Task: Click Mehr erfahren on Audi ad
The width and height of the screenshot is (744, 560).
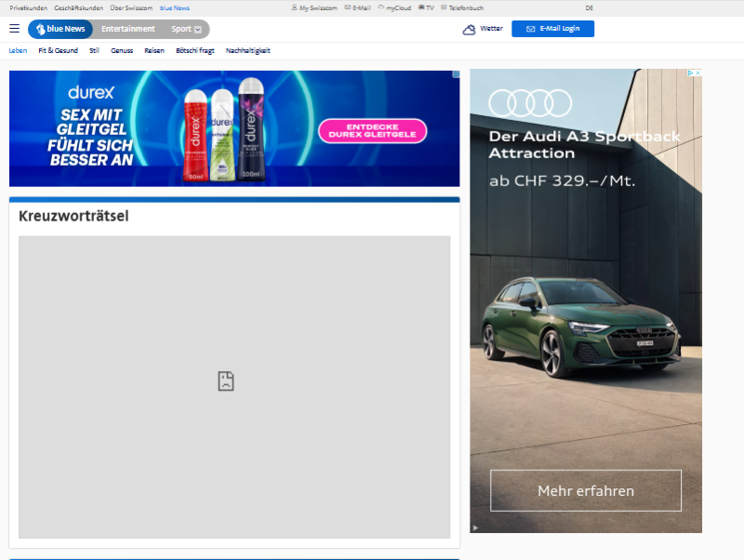Action: (586, 490)
